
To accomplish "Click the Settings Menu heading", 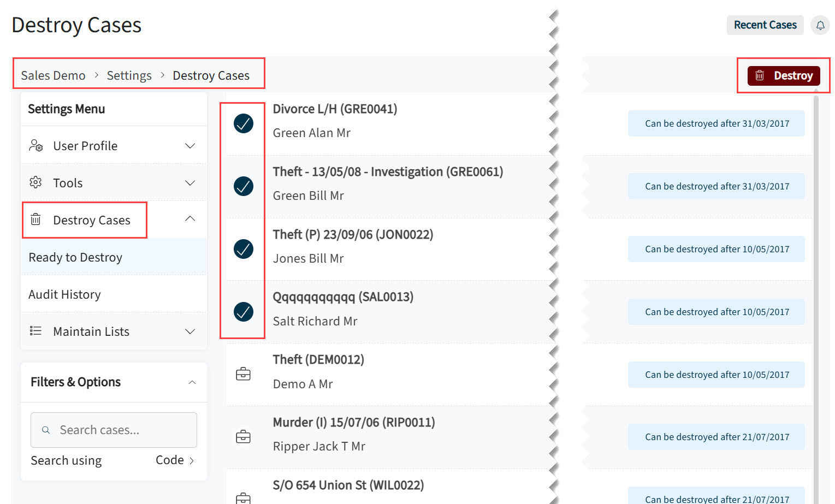I will click(x=66, y=109).
